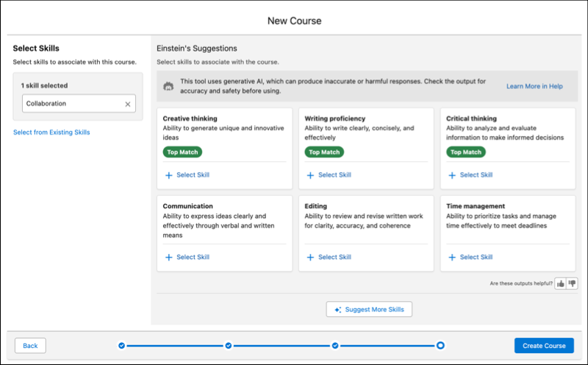
Task: Click the Suggest More Skills button
Action: tap(369, 309)
